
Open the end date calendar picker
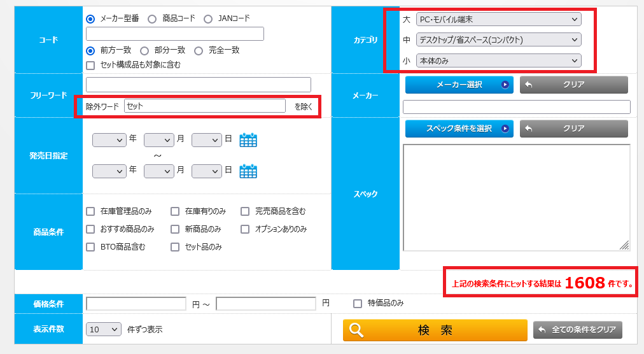point(248,171)
